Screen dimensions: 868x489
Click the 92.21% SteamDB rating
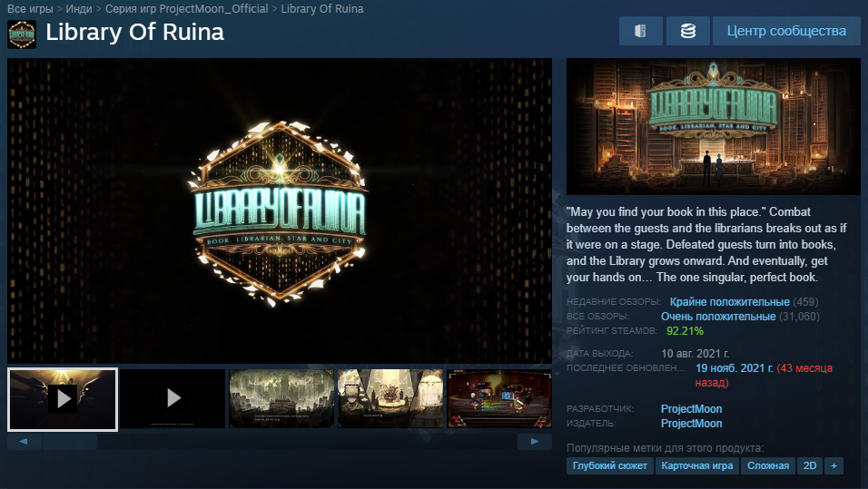click(x=685, y=331)
